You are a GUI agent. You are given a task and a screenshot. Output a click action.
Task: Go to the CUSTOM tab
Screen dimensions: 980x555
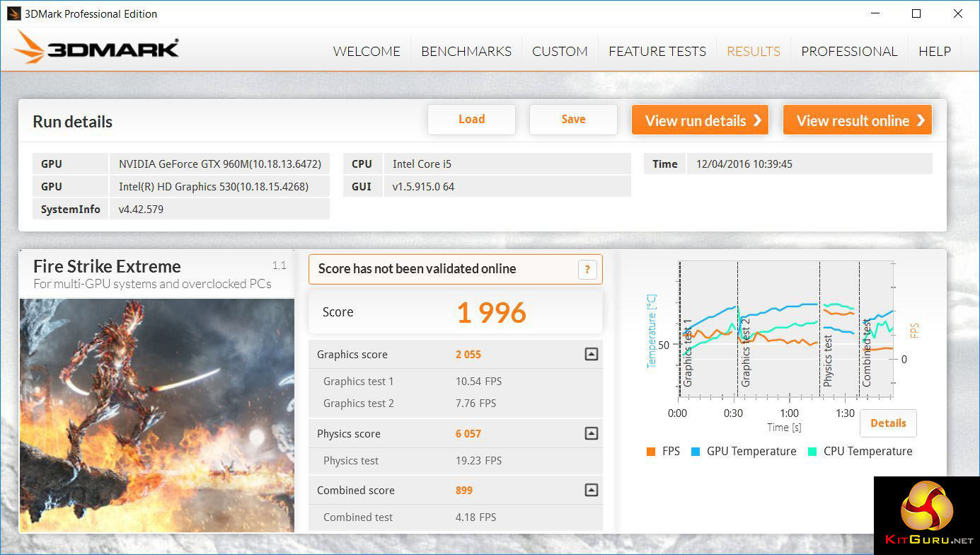click(560, 52)
